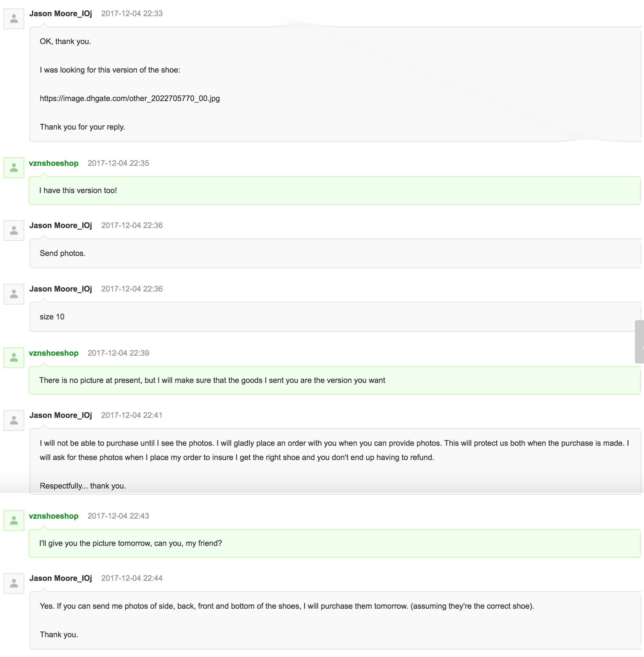The width and height of the screenshot is (644, 657).
Task: Click the 2017-12-04 22:44 timestamp
Action: (x=132, y=578)
